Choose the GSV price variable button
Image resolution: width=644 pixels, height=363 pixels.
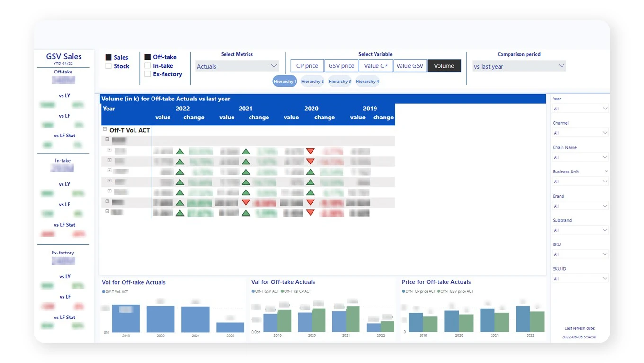pyautogui.click(x=341, y=66)
